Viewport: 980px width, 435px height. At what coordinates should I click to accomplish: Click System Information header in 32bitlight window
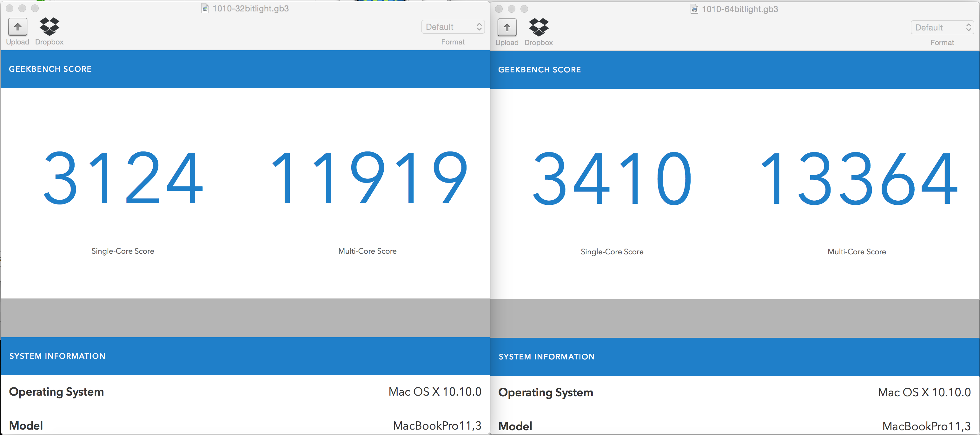click(x=57, y=356)
